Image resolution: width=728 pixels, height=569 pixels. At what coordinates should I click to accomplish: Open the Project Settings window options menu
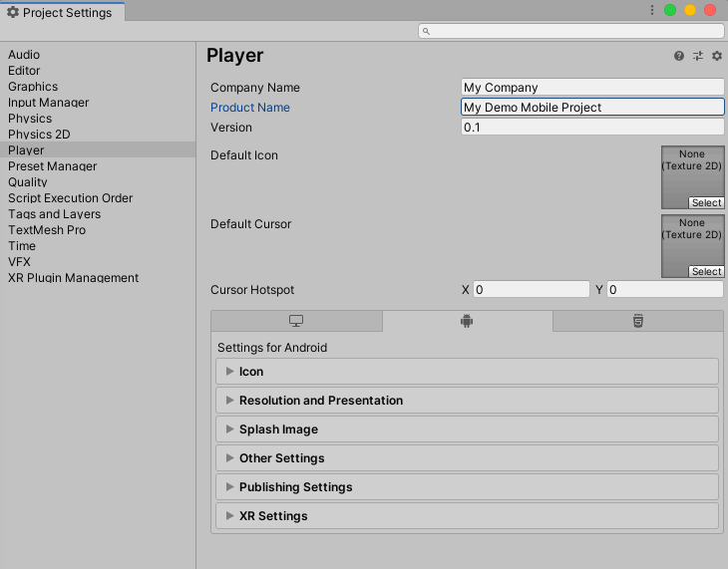tap(652, 10)
